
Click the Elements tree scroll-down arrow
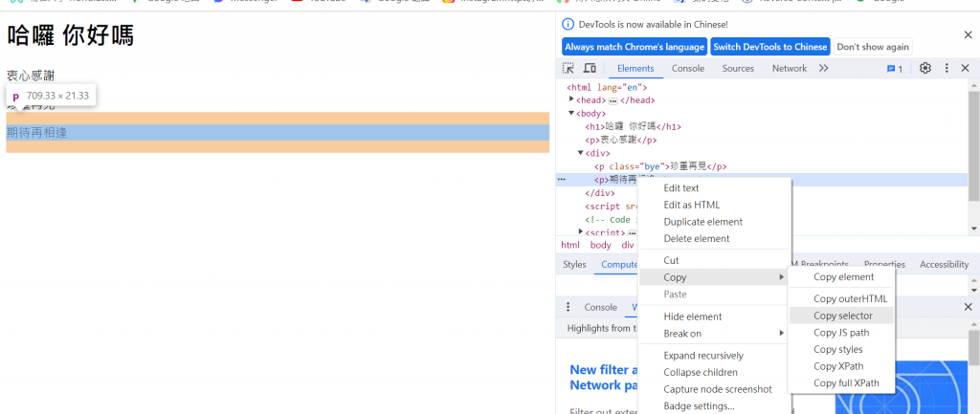(973, 230)
